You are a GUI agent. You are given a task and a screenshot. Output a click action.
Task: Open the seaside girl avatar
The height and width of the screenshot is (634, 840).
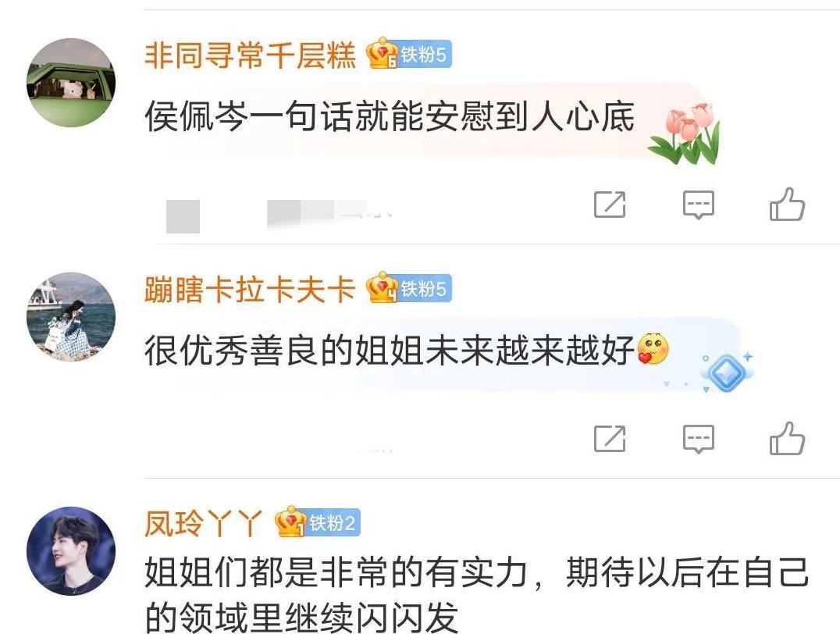pyautogui.click(x=71, y=317)
